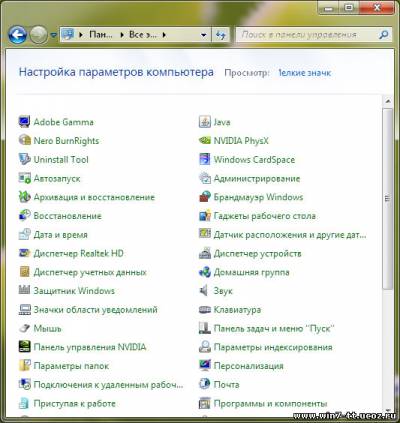
Task: Click the Параметры индексирования icon
Action: tap(205, 347)
